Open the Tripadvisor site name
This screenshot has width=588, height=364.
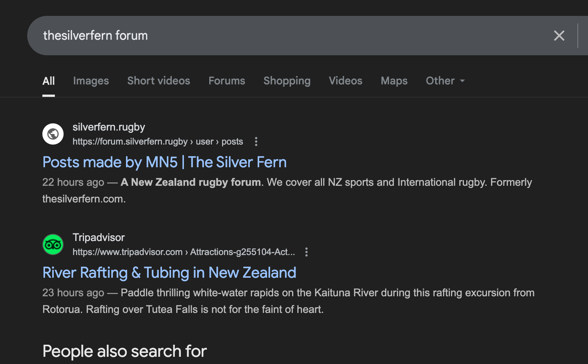98,238
